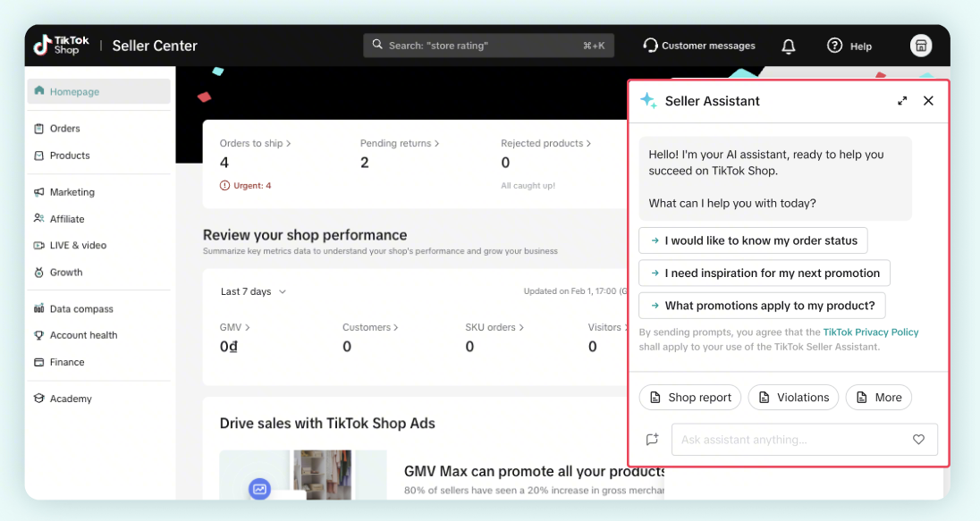Viewport: 980px width, 521px height.
Task: Click the top search box
Action: click(x=488, y=45)
